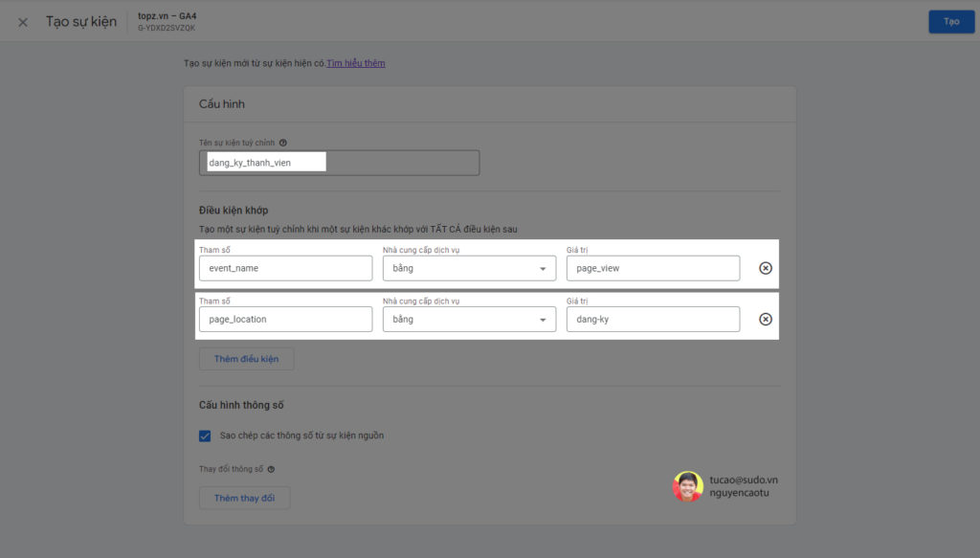The width and height of the screenshot is (980, 558).
Task: Expand operator dropdown for page_location condition
Action: pyautogui.click(x=468, y=319)
